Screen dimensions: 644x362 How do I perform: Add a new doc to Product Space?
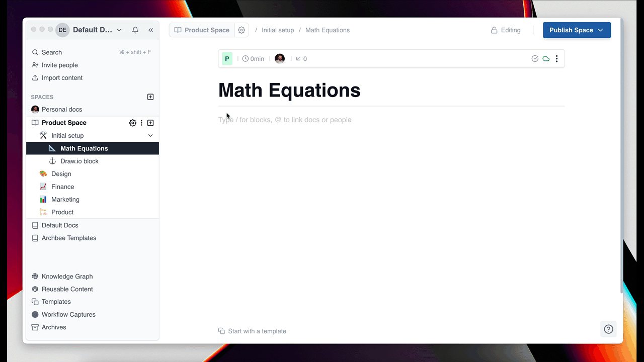150,123
